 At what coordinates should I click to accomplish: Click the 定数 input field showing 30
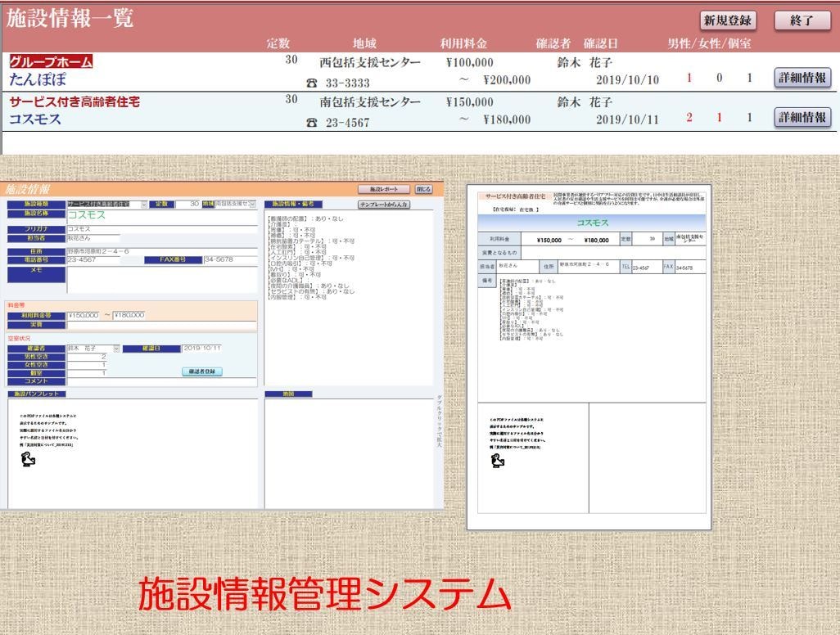click(x=187, y=204)
